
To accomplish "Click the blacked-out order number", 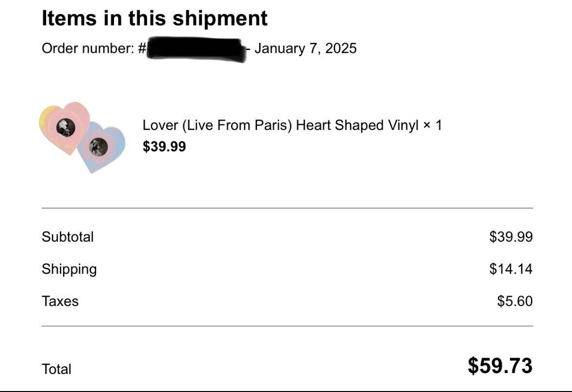I will coord(196,49).
